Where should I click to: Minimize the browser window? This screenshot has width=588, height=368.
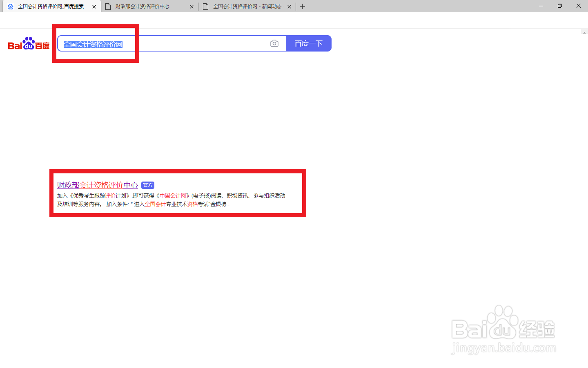[x=541, y=6]
